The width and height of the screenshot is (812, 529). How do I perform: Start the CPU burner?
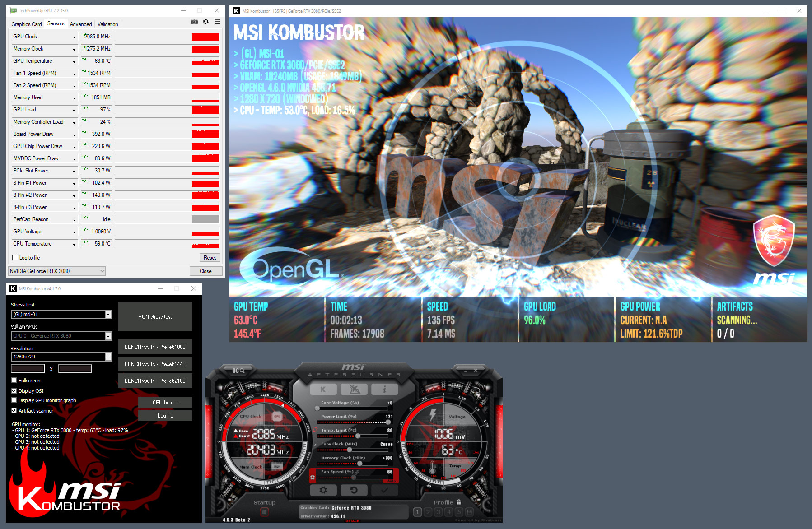165,403
